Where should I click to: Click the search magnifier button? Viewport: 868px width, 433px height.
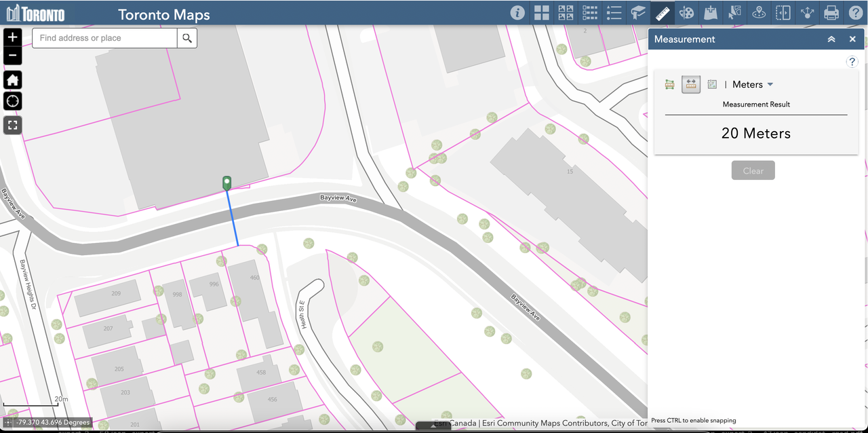tap(187, 38)
